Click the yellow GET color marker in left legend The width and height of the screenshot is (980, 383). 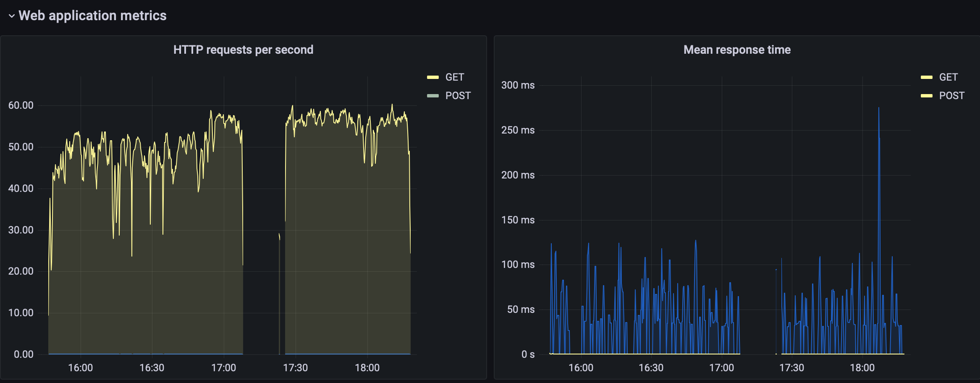pos(433,77)
